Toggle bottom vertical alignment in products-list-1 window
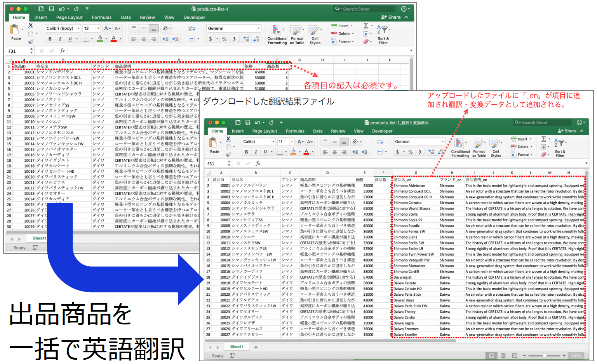 (154, 28)
